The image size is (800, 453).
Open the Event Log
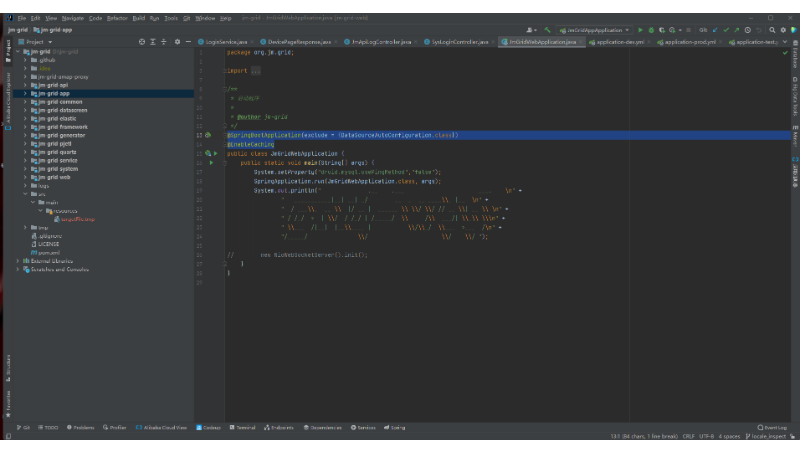772,427
